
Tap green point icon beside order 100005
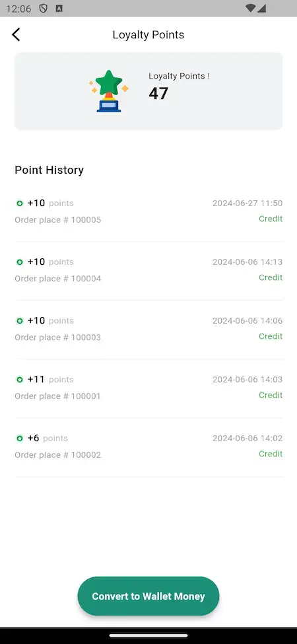pyautogui.click(x=20, y=203)
